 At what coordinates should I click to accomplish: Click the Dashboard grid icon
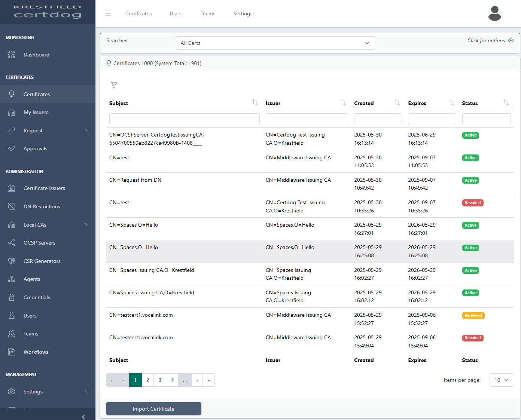12,55
